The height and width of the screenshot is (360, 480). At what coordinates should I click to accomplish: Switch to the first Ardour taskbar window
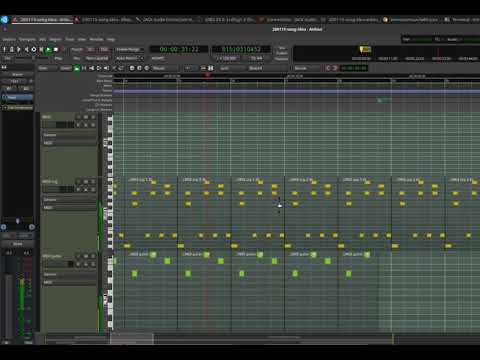pyautogui.click(x=42, y=20)
